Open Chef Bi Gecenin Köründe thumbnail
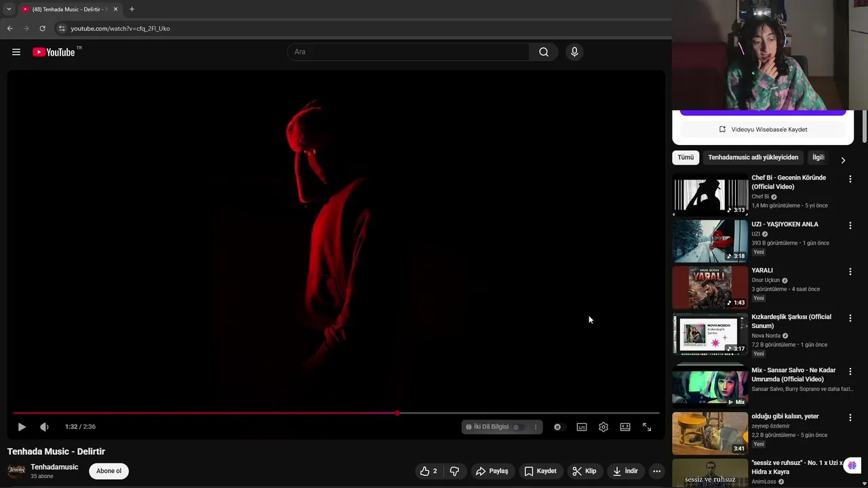The width and height of the screenshot is (868, 488). [x=710, y=195]
